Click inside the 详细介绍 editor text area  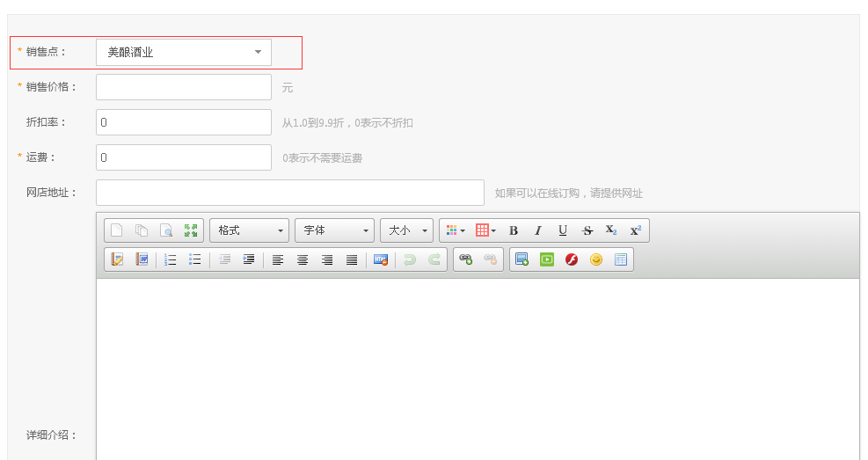[x=478, y=369]
